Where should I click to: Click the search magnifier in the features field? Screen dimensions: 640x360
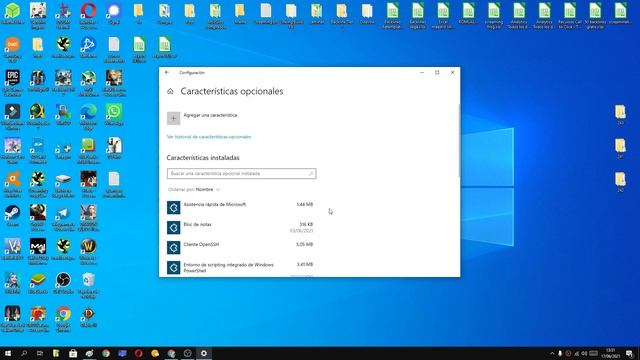(311, 173)
